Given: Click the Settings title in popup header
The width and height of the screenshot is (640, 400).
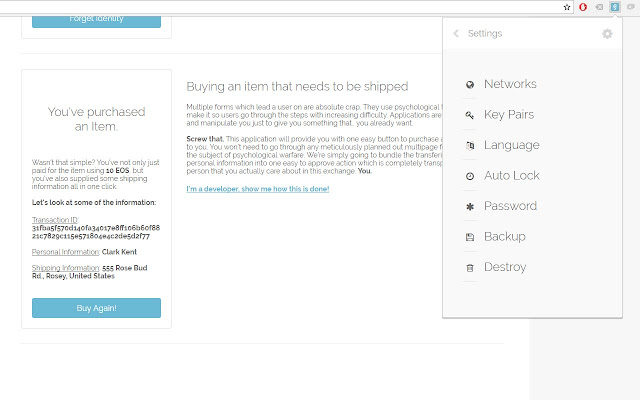Looking at the screenshot, I should click(x=485, y=33).
